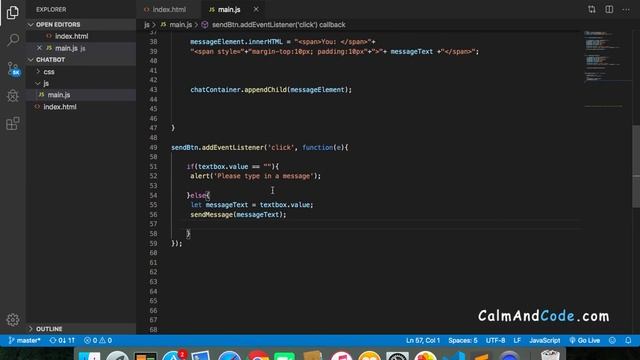640x360 pixels.
Task: Select main.js in Open Editors
Action: pyautogui.click(x=81, y=48)
